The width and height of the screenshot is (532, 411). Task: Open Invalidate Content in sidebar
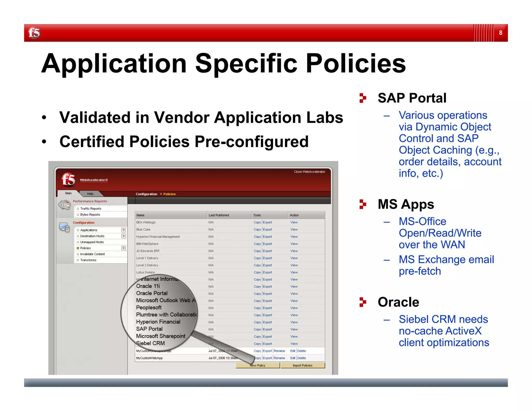pos(92,254)
